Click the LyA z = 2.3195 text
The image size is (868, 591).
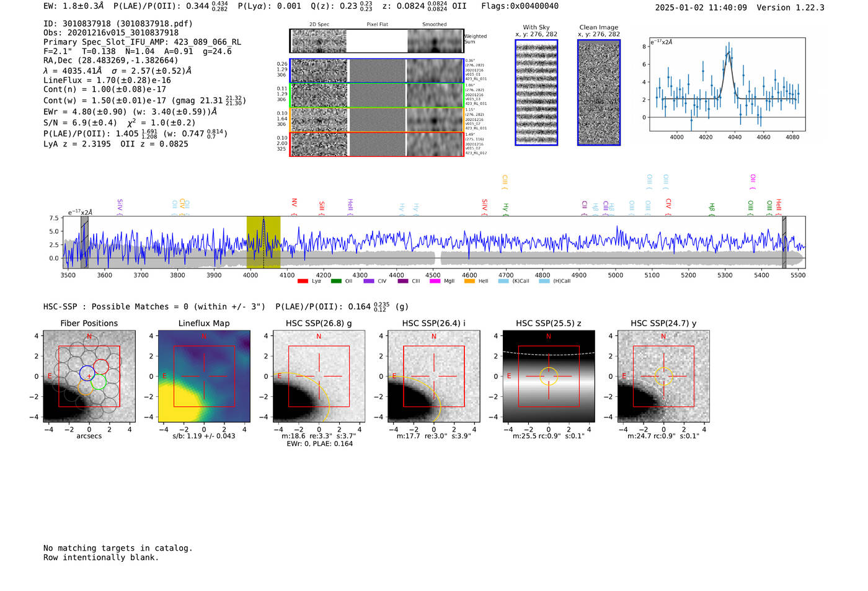[77, 144]
